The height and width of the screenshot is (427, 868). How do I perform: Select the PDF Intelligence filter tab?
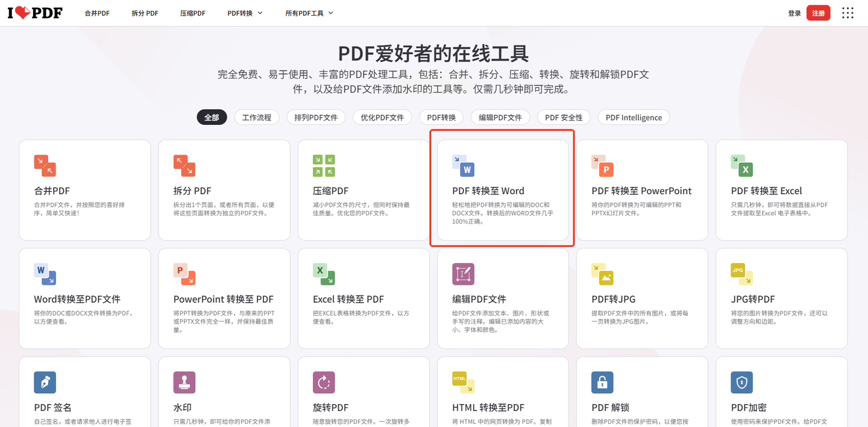click(x=634, y=117)
